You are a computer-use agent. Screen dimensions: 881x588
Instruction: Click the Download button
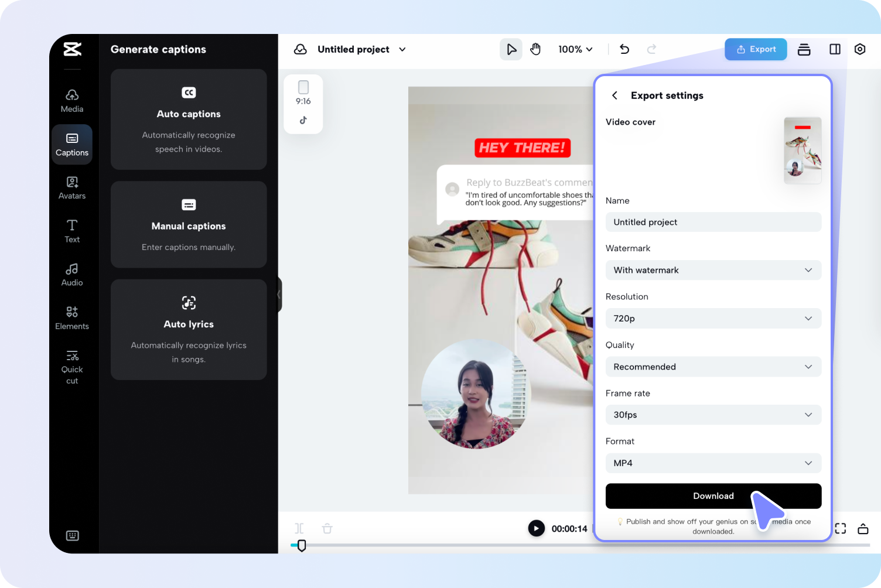(x=713, y=496)
